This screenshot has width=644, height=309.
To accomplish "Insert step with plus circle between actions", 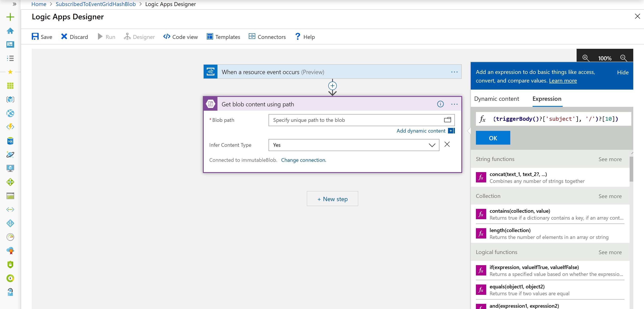I will (332, 86).
